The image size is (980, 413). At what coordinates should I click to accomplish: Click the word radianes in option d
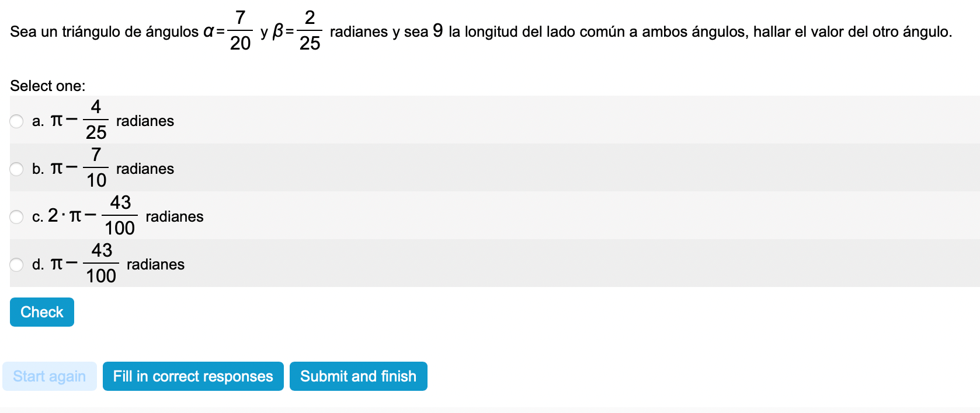155,264
